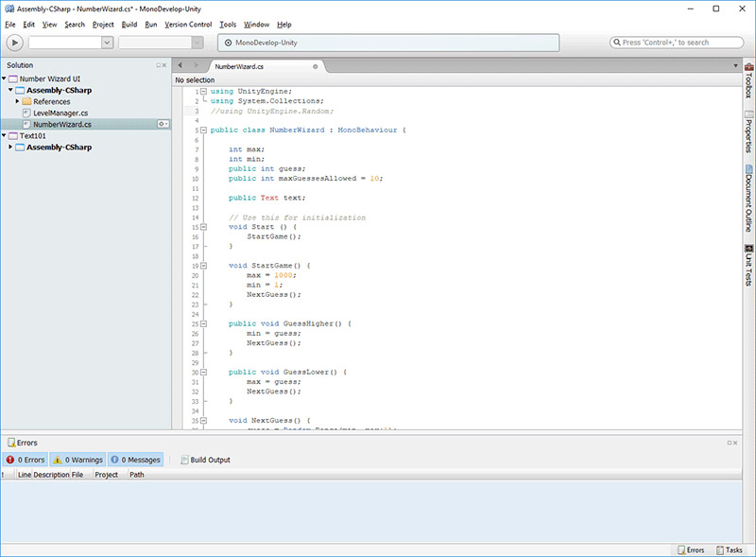Click the search field in the toolbar

click(x=679, y=43)
